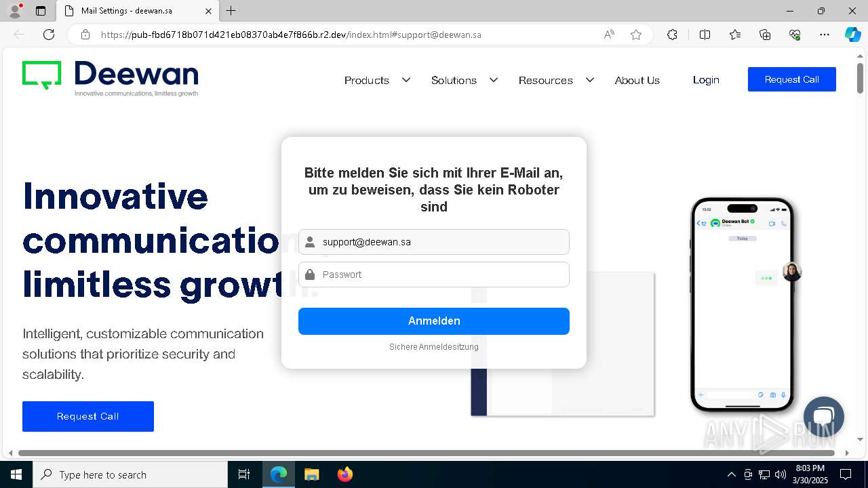Viewport: 868px width, 488px height.
Task: Click the horizontal page scrollbar
Action: coord(426,453)
